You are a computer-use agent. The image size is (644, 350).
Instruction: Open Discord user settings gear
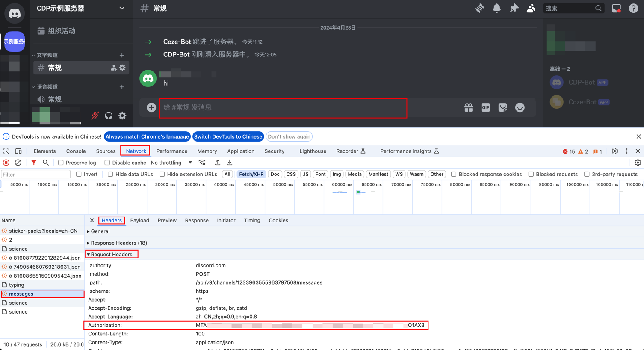click(122, 116)
